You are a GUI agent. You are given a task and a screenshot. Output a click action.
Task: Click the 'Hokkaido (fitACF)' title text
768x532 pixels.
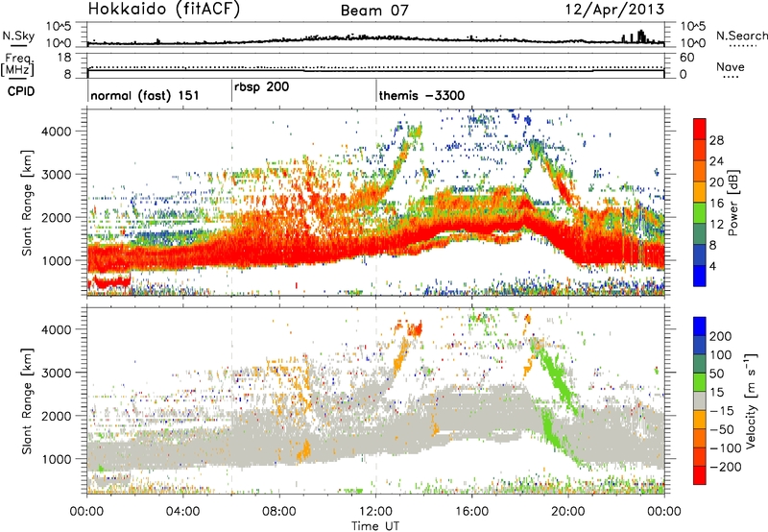[164, 10]
